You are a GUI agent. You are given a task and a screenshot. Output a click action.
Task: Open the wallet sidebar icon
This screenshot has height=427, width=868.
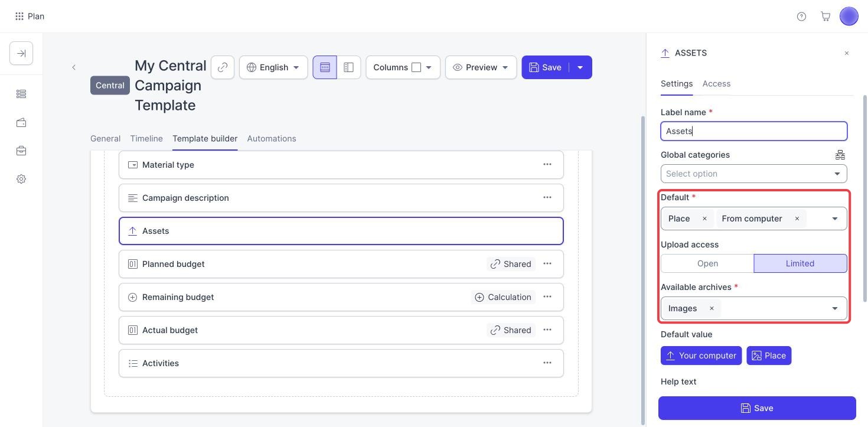pos(21,122)
